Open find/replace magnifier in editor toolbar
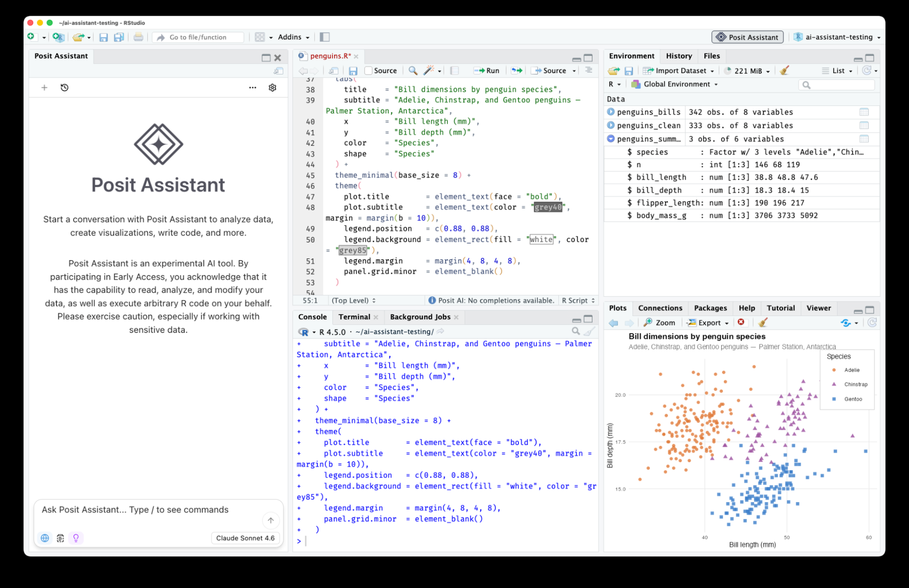 pyautogui.click(x=413, y=70)
